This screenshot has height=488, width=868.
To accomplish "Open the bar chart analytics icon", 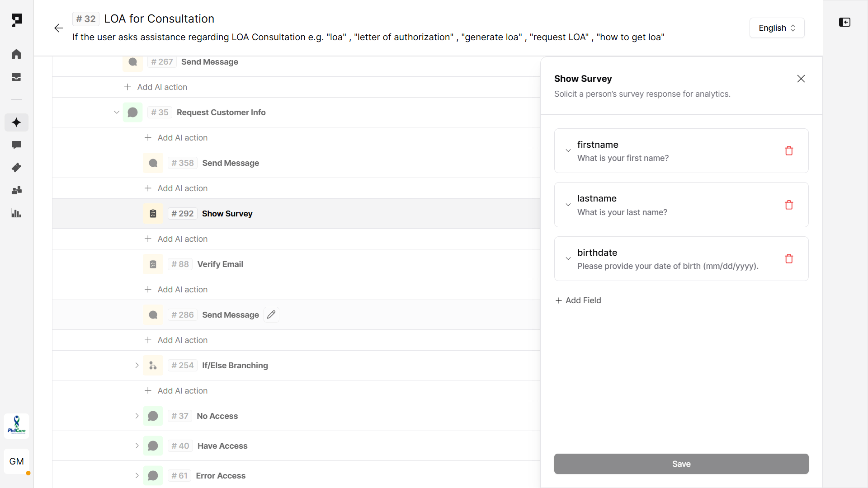I will click(16, 213).
